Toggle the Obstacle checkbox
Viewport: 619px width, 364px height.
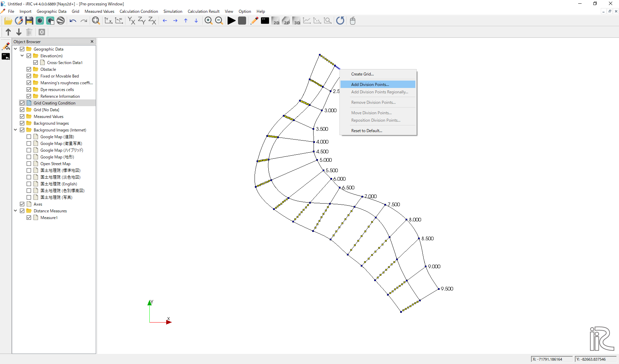tap(29, 69)
